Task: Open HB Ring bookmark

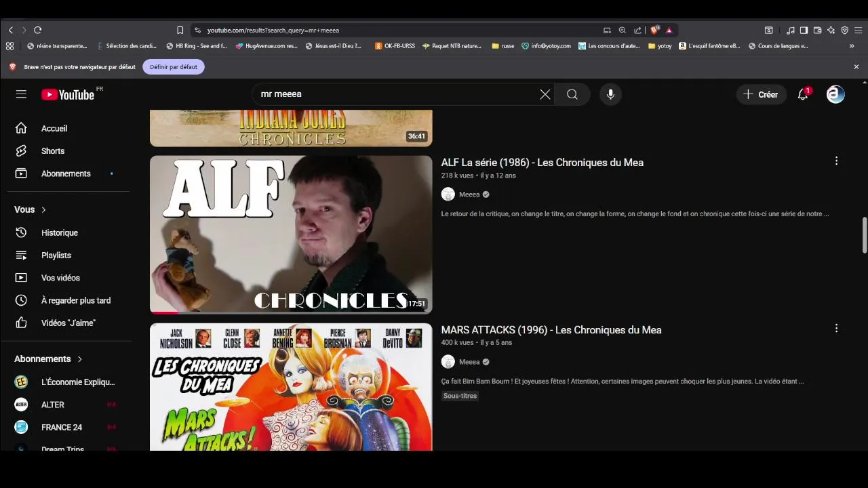Action: [x=197, y=46]
